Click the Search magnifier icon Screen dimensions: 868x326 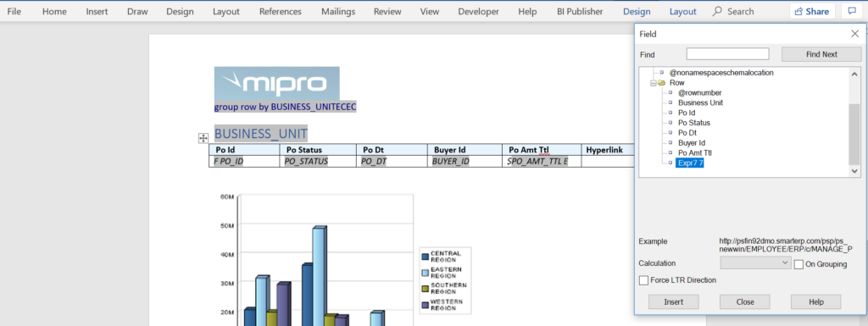(x=717, y=11)
